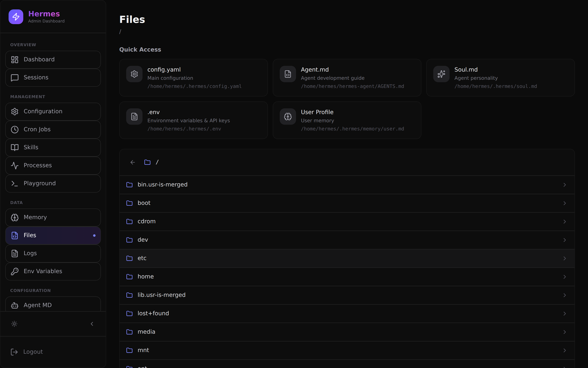Open the Agent.md quick access card
The height and width of the screenshot is (368, 588).
(x=347, y=78)
